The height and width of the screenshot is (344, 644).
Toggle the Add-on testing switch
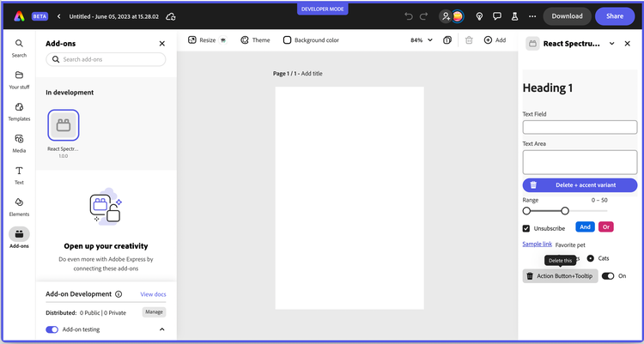[x=52, y=329]
